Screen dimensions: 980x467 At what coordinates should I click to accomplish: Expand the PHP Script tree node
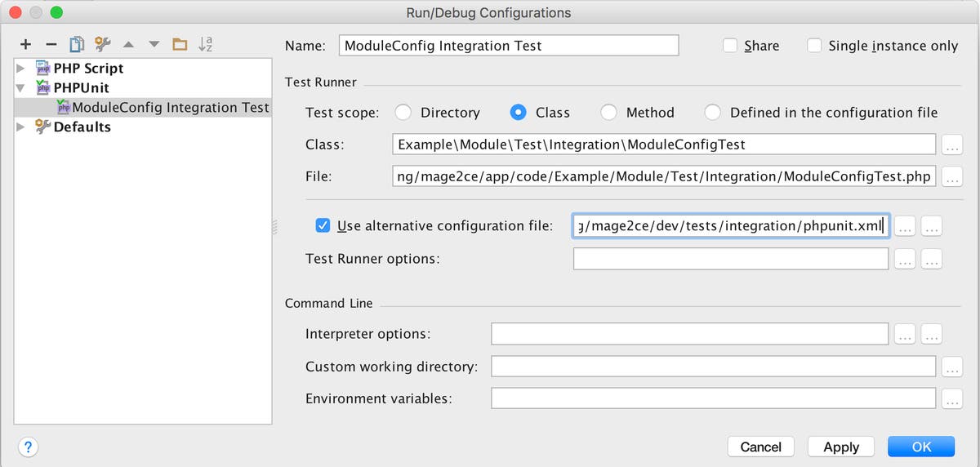click(x=20, y=69)
